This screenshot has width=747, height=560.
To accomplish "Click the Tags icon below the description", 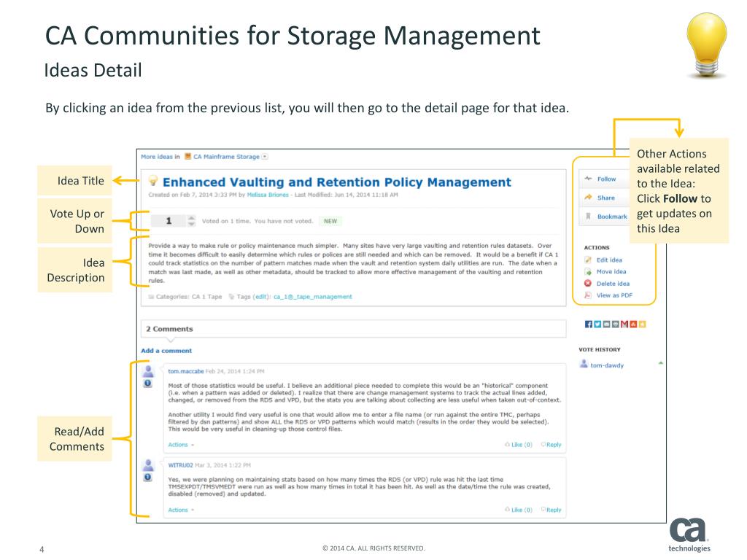I will pyautogui.click(x=231, y=296).
